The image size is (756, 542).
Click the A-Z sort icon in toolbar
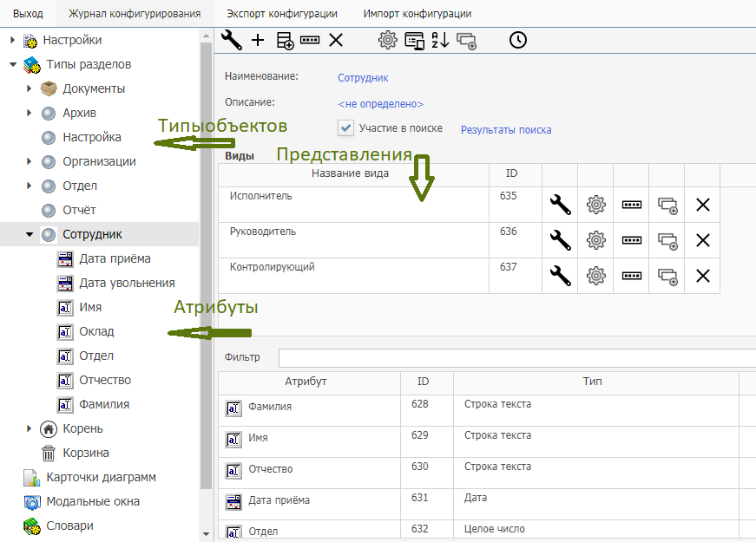[440, 40]
